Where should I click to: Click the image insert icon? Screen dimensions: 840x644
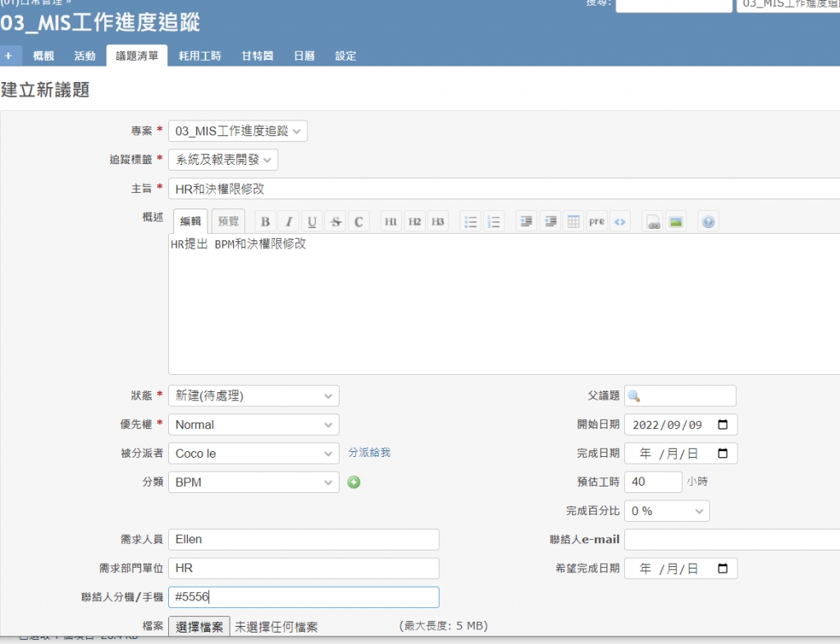(676, 222)
